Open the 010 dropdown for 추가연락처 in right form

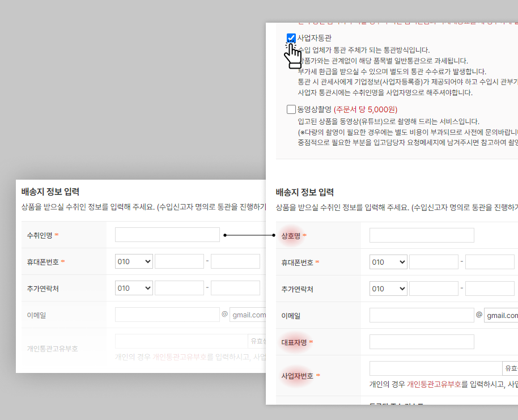(x=388, y=289)
